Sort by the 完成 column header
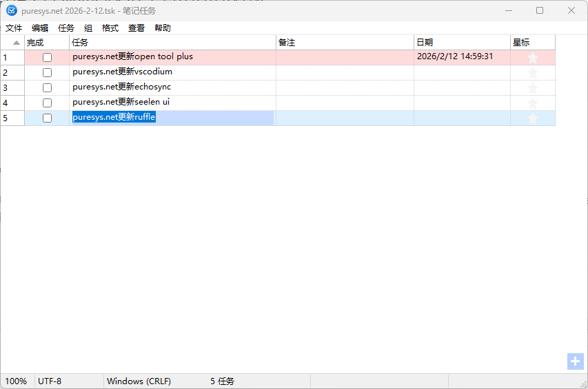 [47, 43]
